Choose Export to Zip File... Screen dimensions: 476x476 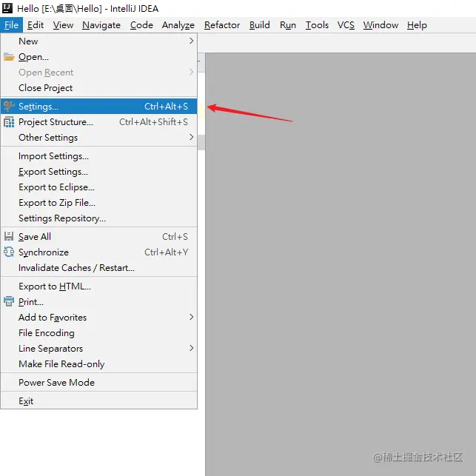(x=99, y=203)
